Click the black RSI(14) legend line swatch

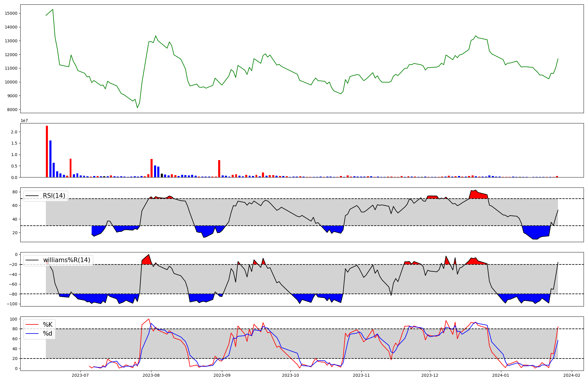(32, 196)
